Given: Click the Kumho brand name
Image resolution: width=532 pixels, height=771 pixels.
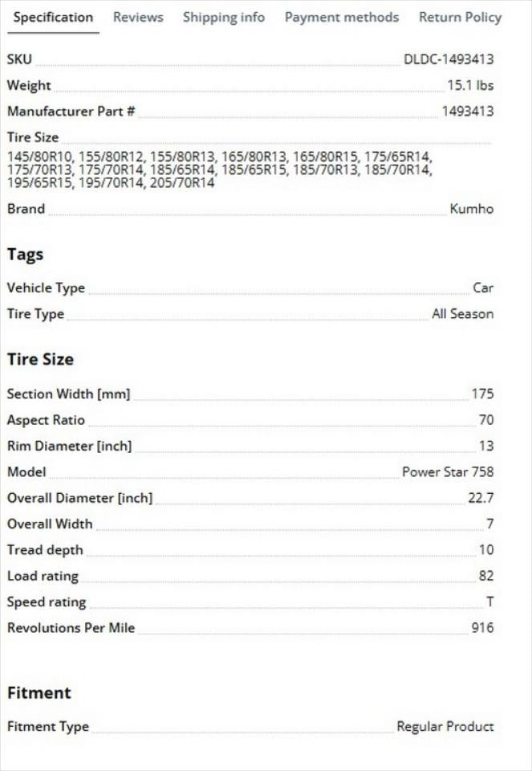Looking at the screenshot, I should [472, 210].
